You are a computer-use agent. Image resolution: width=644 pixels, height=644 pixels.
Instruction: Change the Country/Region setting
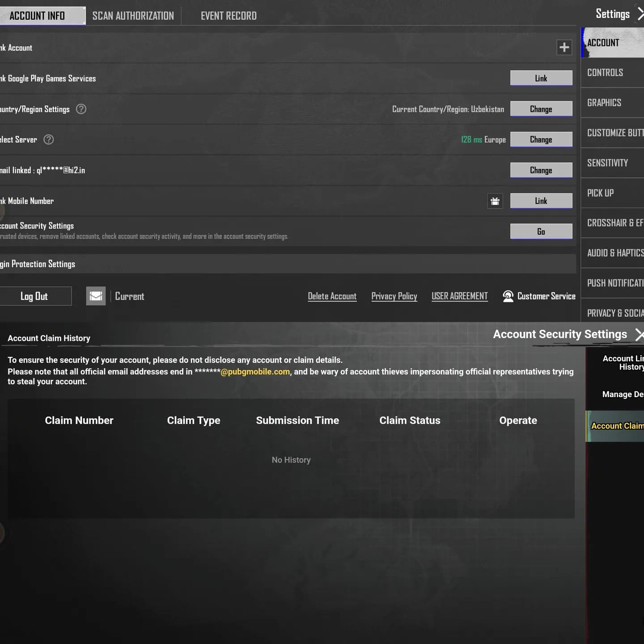pyautogui.click(x=541, y=109)
